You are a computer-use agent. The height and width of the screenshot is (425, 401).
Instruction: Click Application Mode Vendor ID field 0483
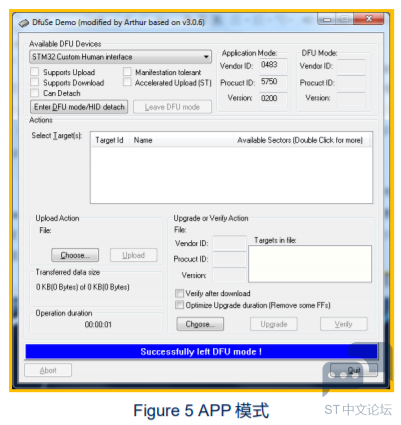click(x=273, y=65)
